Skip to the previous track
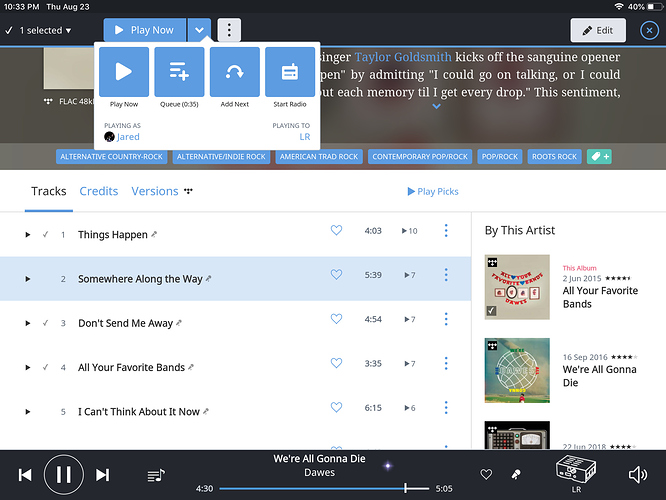 pos(25,475)
